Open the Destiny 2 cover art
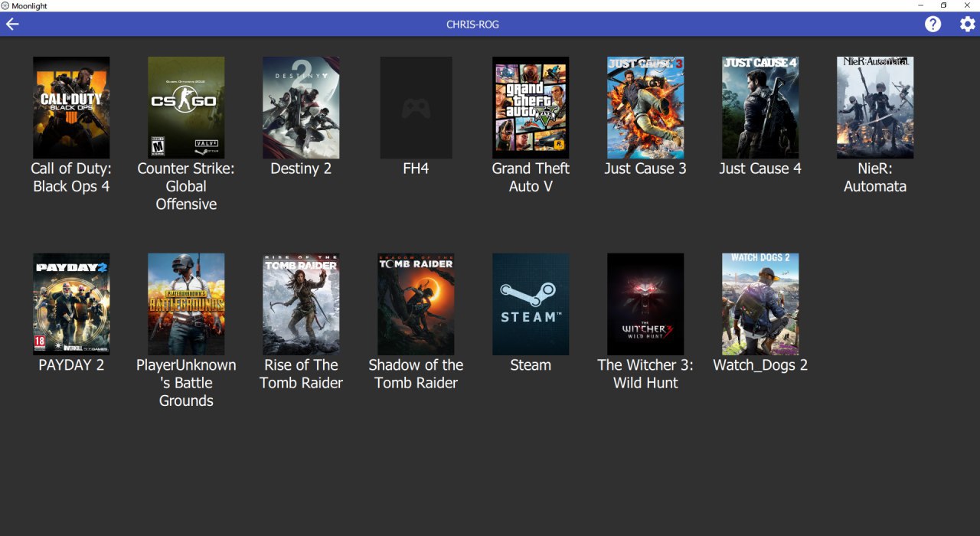980x536 pixels. tap(301, 107)
